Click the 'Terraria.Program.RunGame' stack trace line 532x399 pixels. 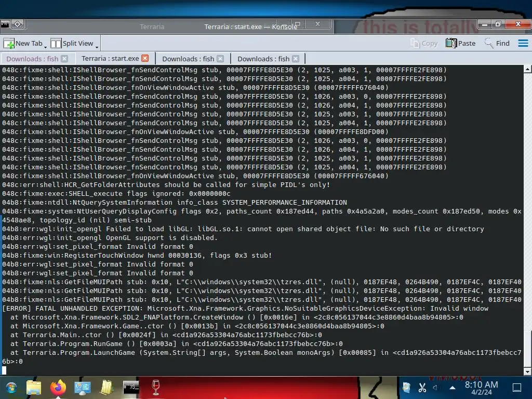[x=177, y=344]
